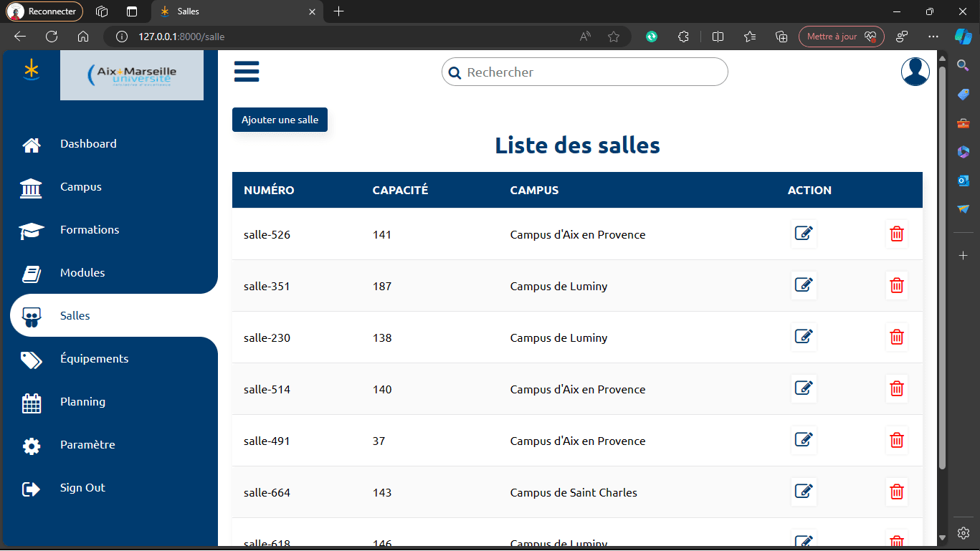980x551 pixels.
Task: Open the hamburger menu icon
Action: point(247,72)
